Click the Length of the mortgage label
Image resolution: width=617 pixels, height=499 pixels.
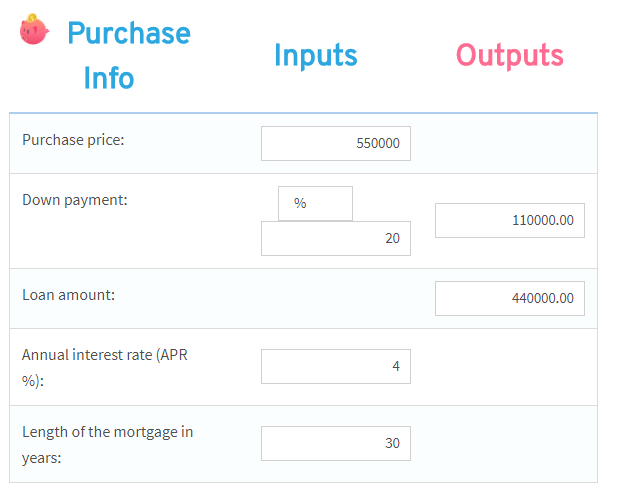[x=107, y=445]
